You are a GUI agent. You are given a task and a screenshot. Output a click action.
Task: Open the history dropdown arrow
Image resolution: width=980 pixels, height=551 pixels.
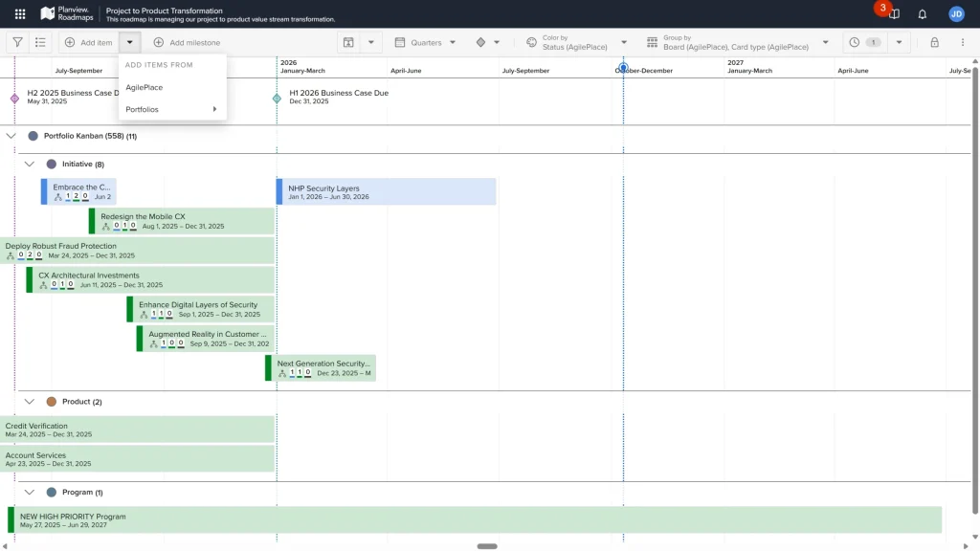[x=899, y=42]
